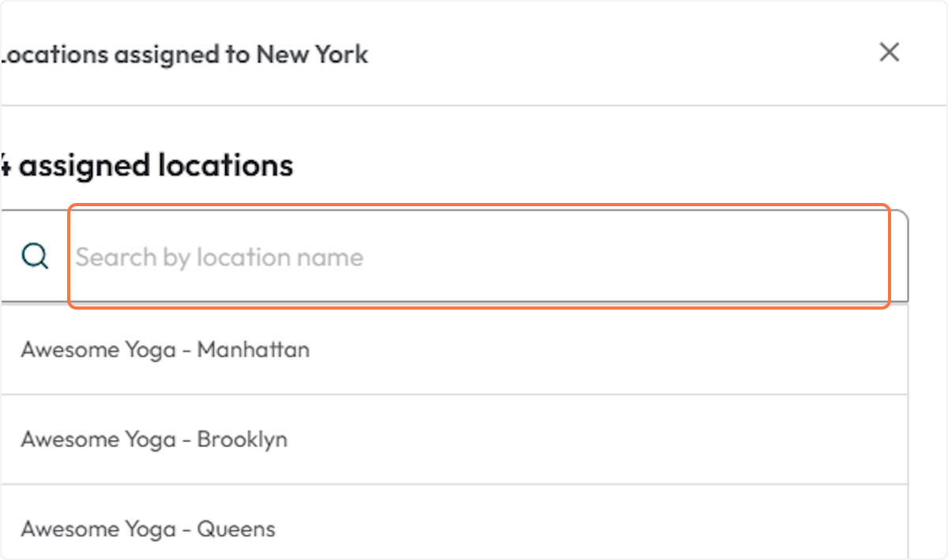948x560 pixels.
Task: Click 'Awesome Yoga' text in the Brooklyn row
Action: pyautogui.click(x=98, y=439)
